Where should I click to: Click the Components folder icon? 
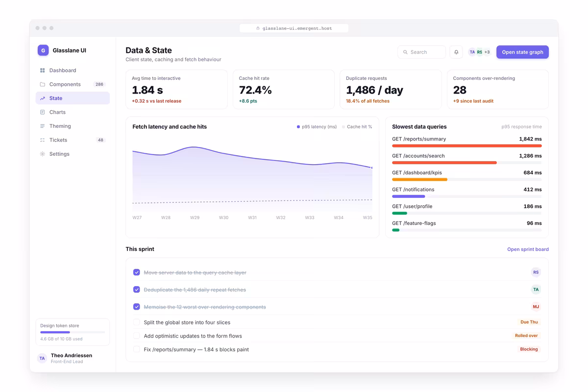click(x=43, y=84)
